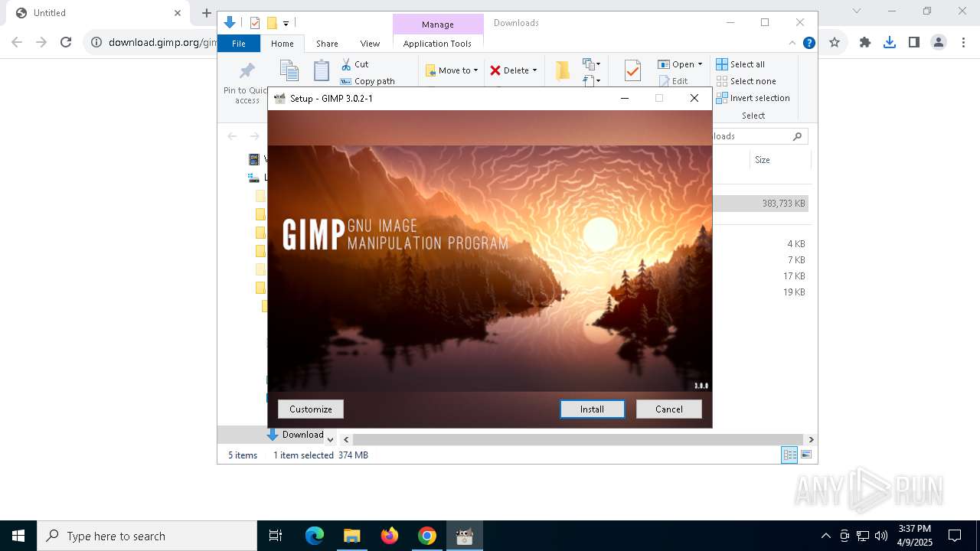Click horizontal scrollbar left arrow
Image resolution: width=980 pixels, height=551 pixels.
point(346,439)
